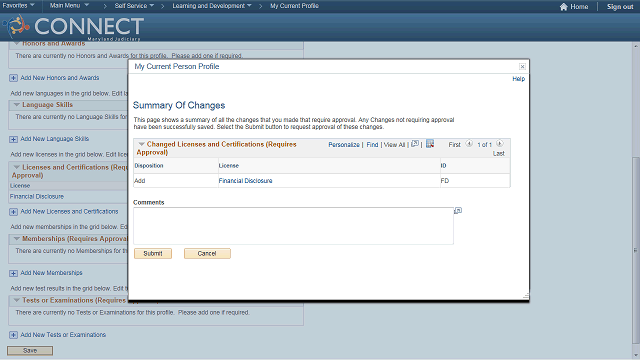Click the Home link
The width and height of the screenshot is (640, 360).
pyautogui.click(x=579, y=7)
